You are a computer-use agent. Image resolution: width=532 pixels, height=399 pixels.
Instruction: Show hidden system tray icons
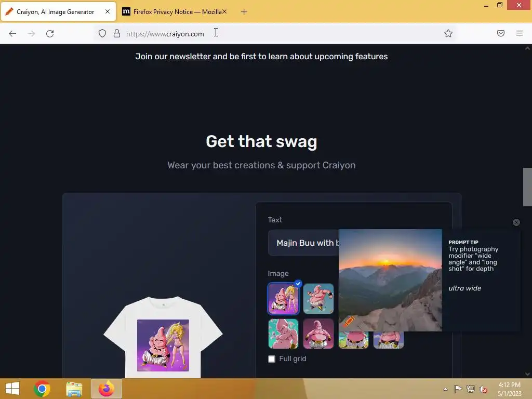(x=445, y=389)
